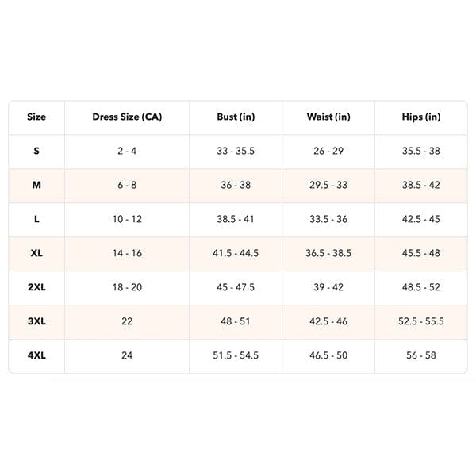
Task: Click dress size cell 18 - 20
Action: [127, 287]
